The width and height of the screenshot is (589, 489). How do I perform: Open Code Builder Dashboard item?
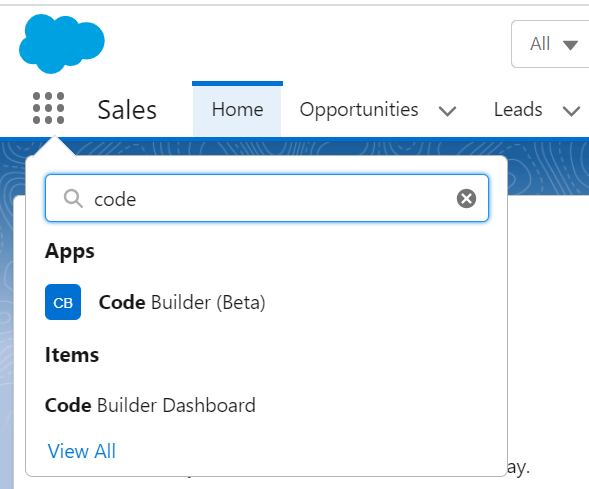(x=150, y=405)
